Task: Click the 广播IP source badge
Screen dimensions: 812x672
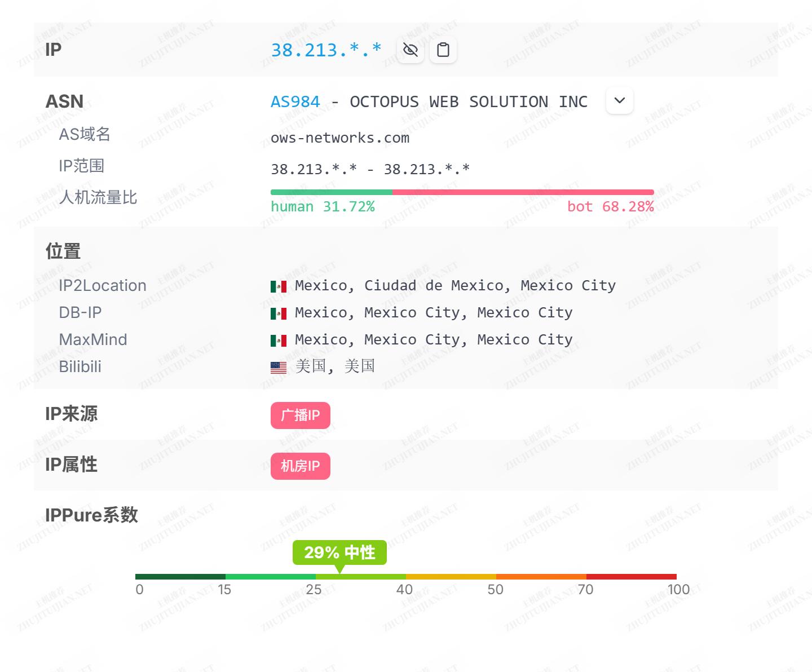Action: tap(300, 415)
